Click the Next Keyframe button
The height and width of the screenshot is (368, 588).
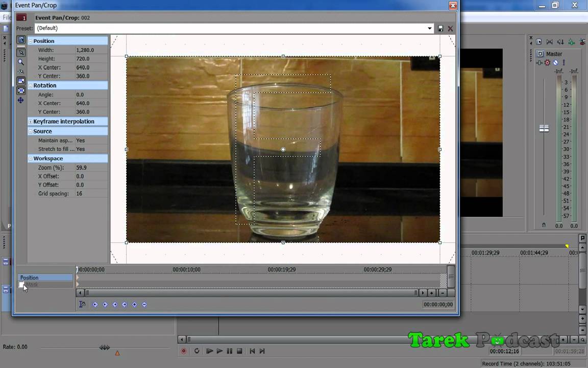115,305
